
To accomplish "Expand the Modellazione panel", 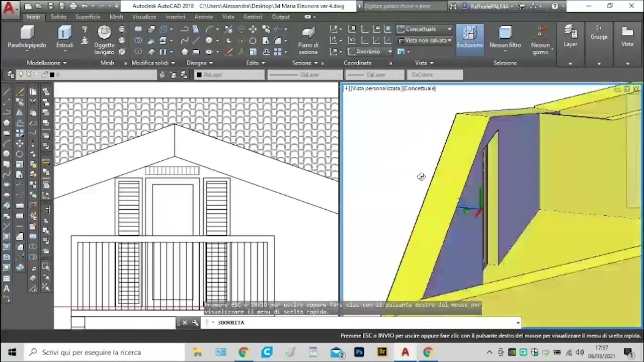I will tap(46, 63).
